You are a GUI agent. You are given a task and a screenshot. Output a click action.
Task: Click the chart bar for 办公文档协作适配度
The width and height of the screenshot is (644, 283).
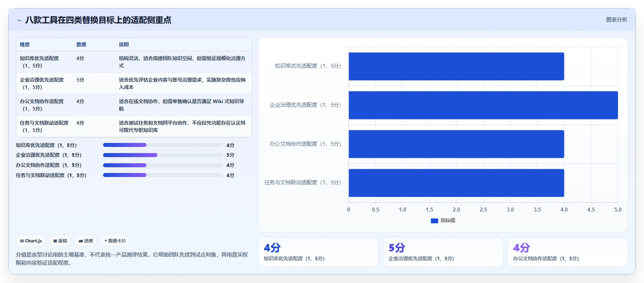pos(456,144)
